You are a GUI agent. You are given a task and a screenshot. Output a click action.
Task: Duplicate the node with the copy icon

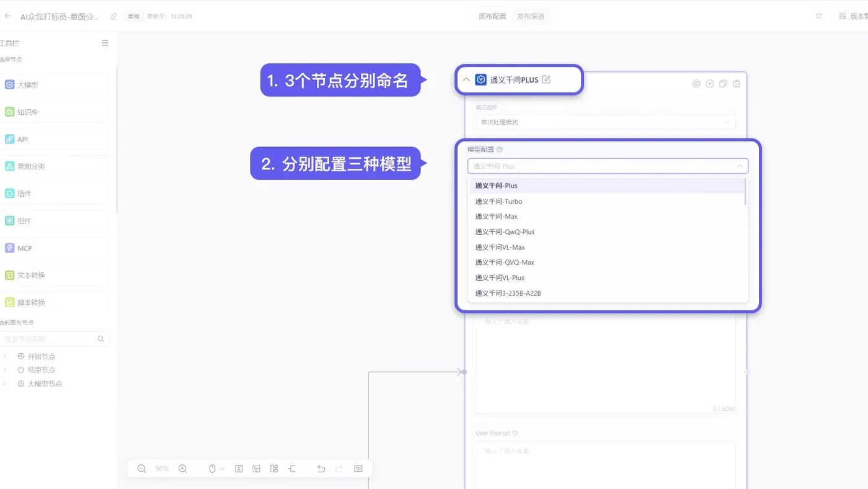(x=723, y=84)
